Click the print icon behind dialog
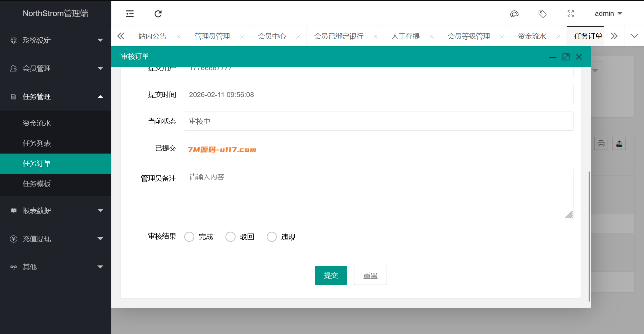This screenshot has height=334, width=644. click(x=601, y=144)
